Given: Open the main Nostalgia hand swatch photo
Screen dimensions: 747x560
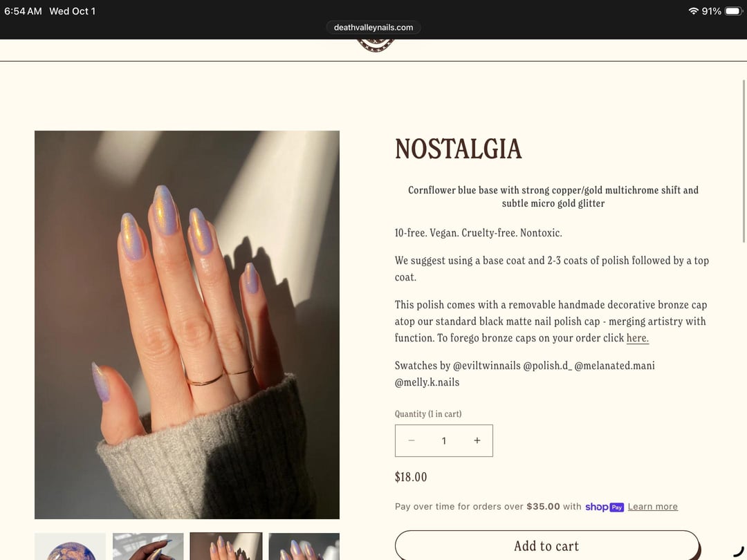Looking at the screenshot, I should point(187,325).
